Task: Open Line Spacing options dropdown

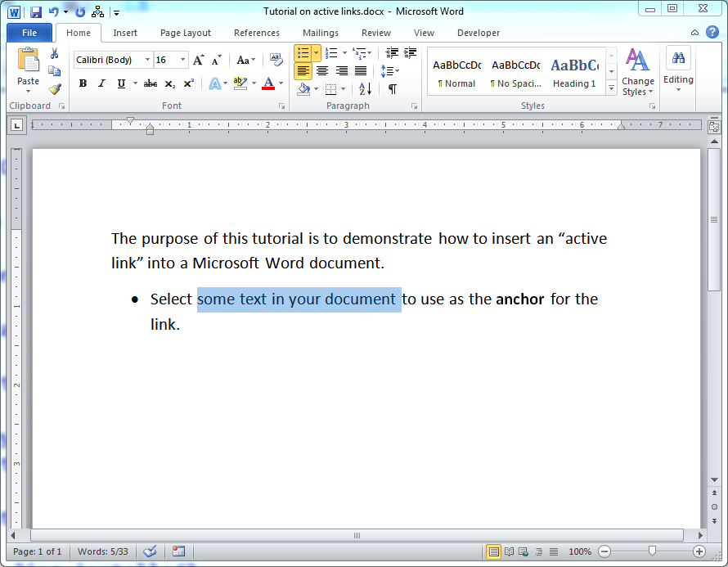Action: click(389, 71)
